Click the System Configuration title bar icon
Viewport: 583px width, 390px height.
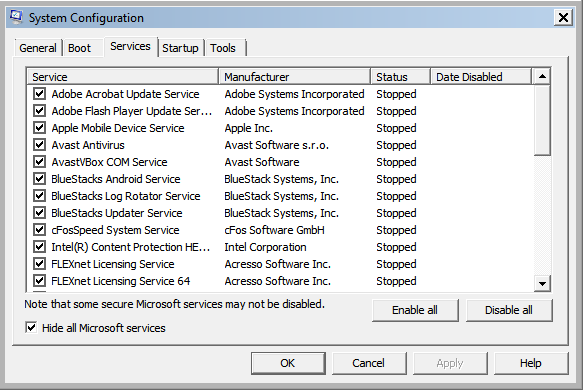pos(16,17)
